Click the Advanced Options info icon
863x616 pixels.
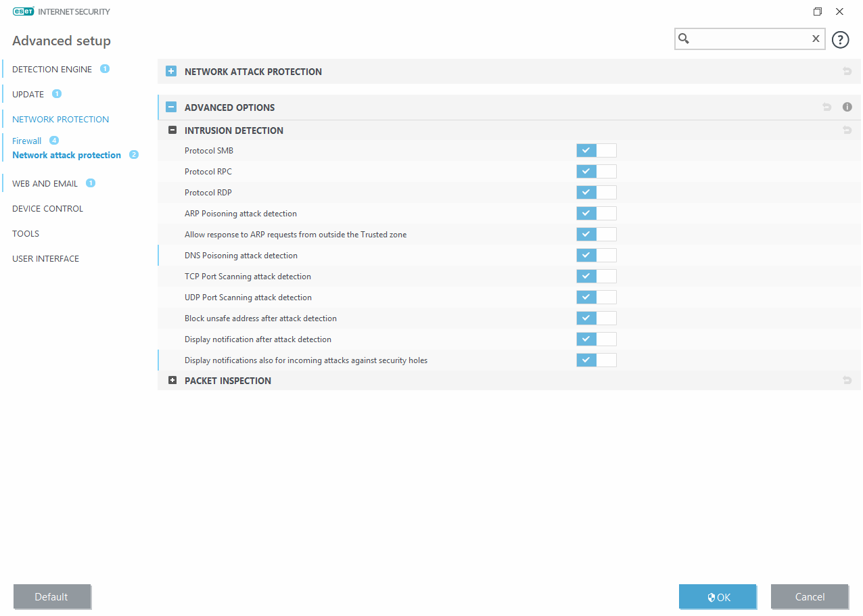847,108
